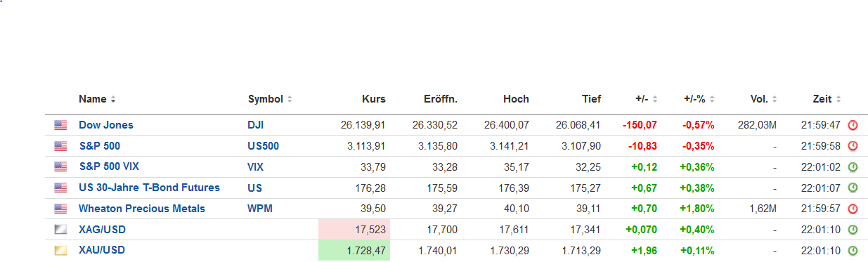Sort table by Name column arrows
This screenshot has height=262, width=868.
(113, 100)
